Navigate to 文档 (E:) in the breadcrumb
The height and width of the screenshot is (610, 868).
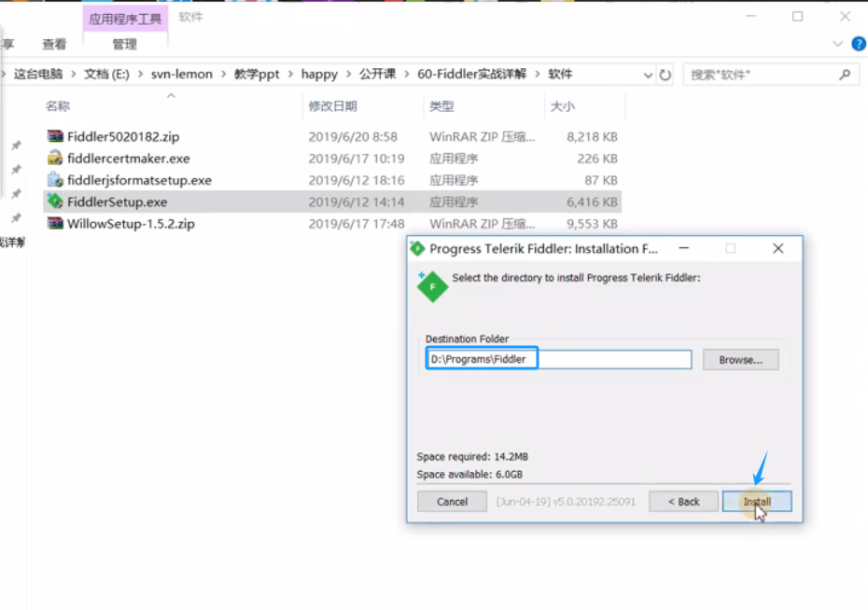(106, 74)
